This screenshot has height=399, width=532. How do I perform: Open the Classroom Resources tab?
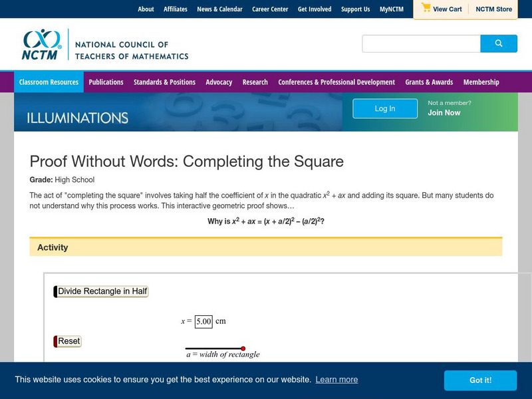coord(49,82)
